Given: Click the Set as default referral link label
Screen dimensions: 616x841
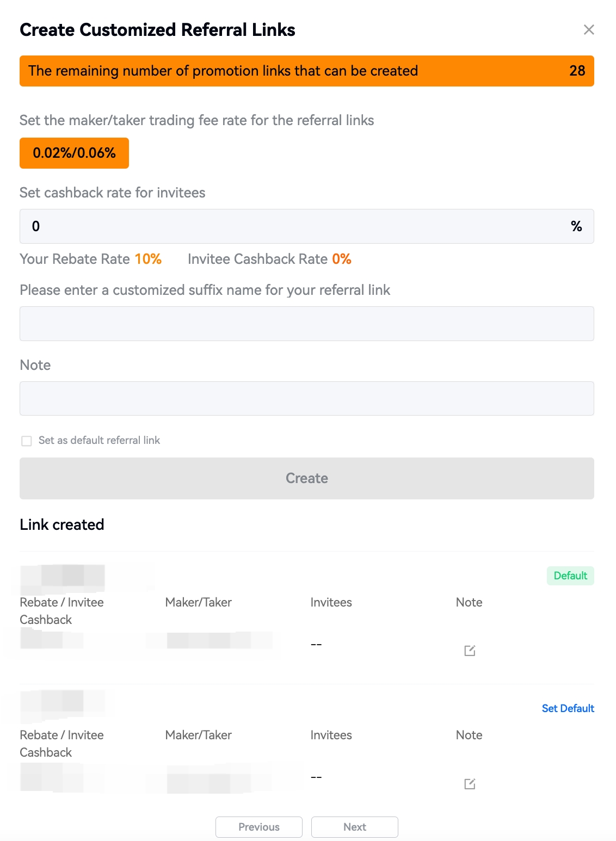Looking at the screenshot, I should coord(99,440).
